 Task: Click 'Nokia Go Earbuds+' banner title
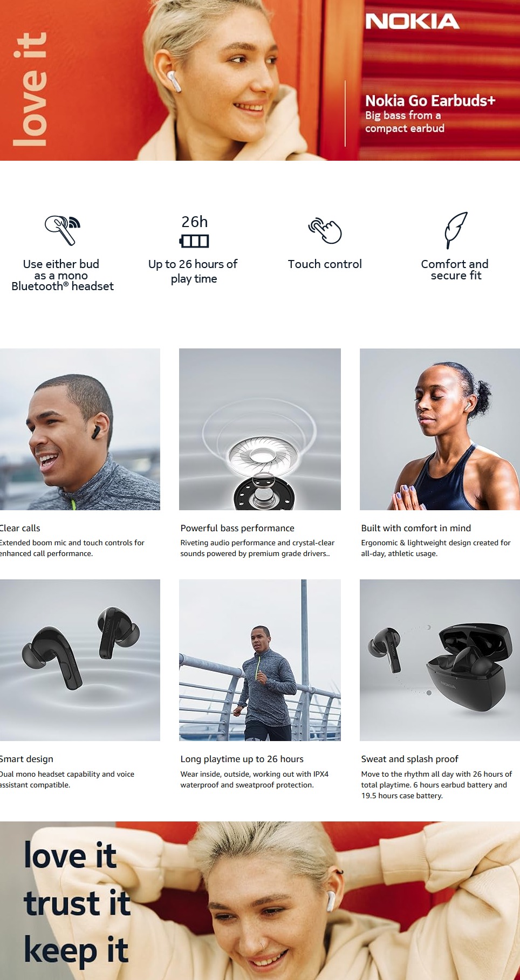coord(430,101)
